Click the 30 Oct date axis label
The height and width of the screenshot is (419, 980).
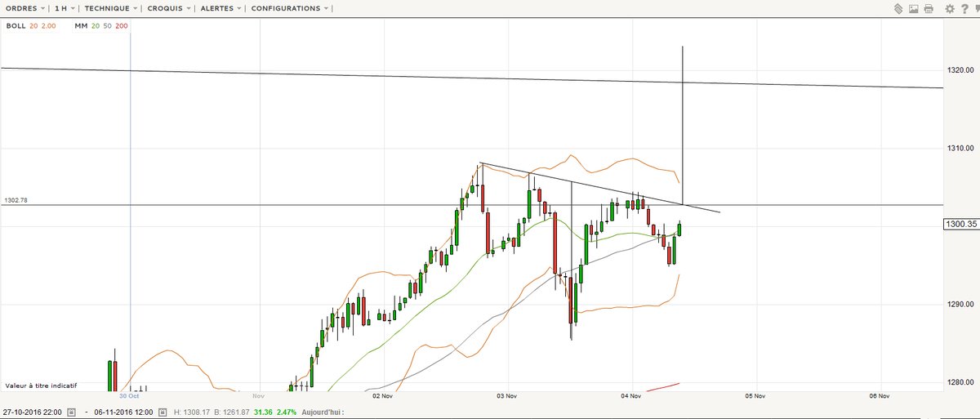[x=131, y=395]
